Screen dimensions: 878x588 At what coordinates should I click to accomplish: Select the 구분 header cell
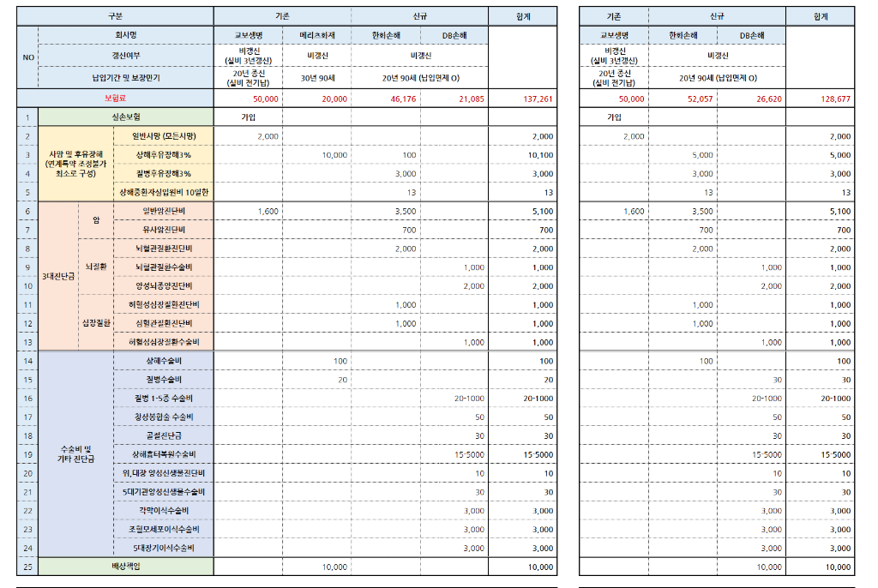pyautogui.click(x=115, y=16)
